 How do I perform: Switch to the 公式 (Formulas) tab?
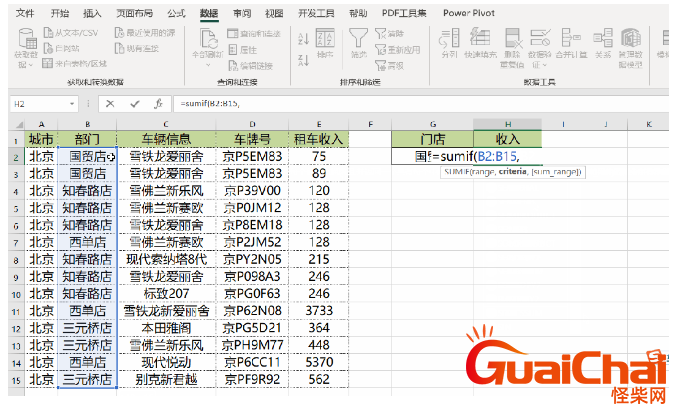tap(176, 13)
